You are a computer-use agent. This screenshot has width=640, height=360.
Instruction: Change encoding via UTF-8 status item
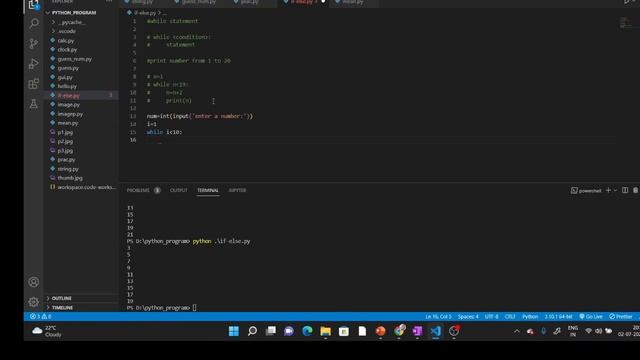(x=491, y=316)
